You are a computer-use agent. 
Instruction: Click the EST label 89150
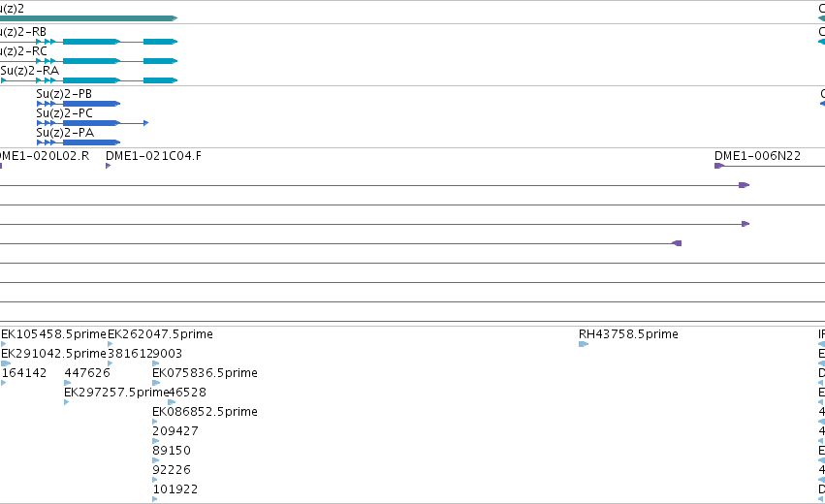pos(172,451)
